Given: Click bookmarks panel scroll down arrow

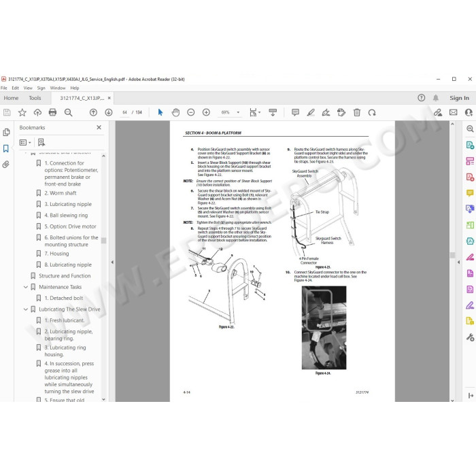Looking at the screenshot, I should (x=103, y=400).
